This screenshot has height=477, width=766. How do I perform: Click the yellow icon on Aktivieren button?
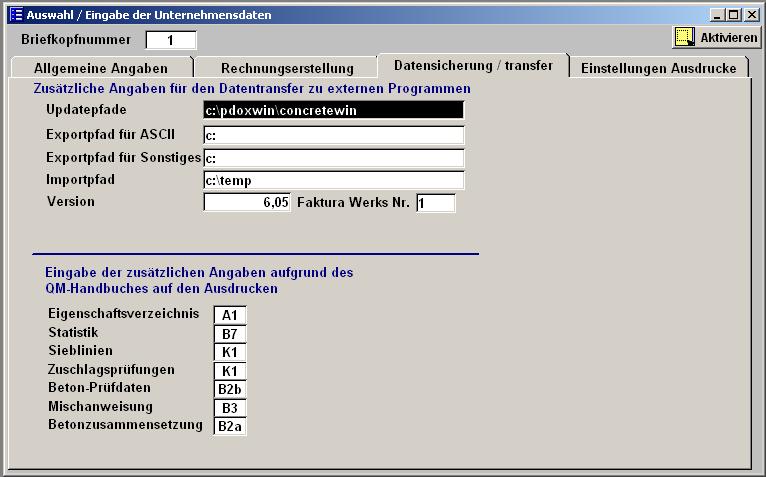[x=685, y=37]
